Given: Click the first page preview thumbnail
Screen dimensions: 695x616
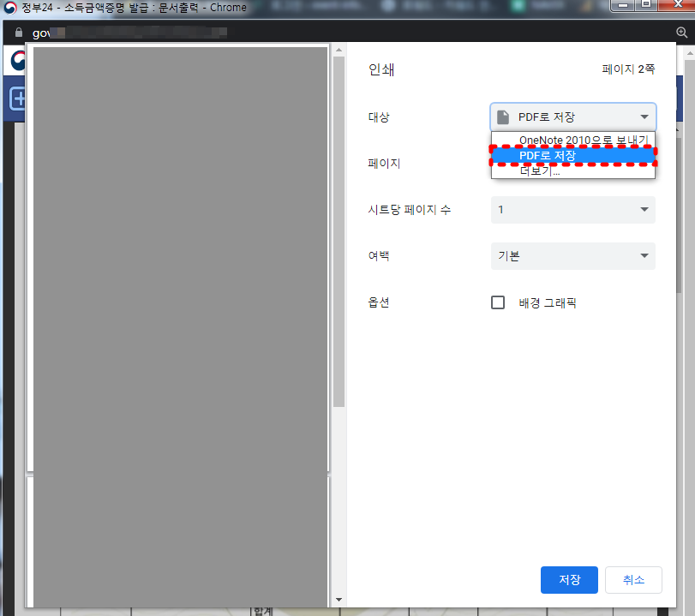Looking at the screenshot, I should [177, 258].
